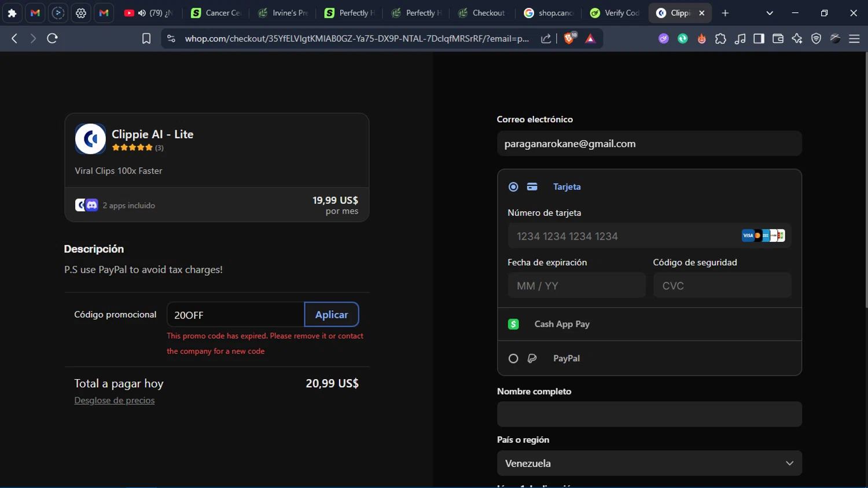Bookmark this page with the bookmark icon
The width and height of the screenshot is (868, 488).
146,38
